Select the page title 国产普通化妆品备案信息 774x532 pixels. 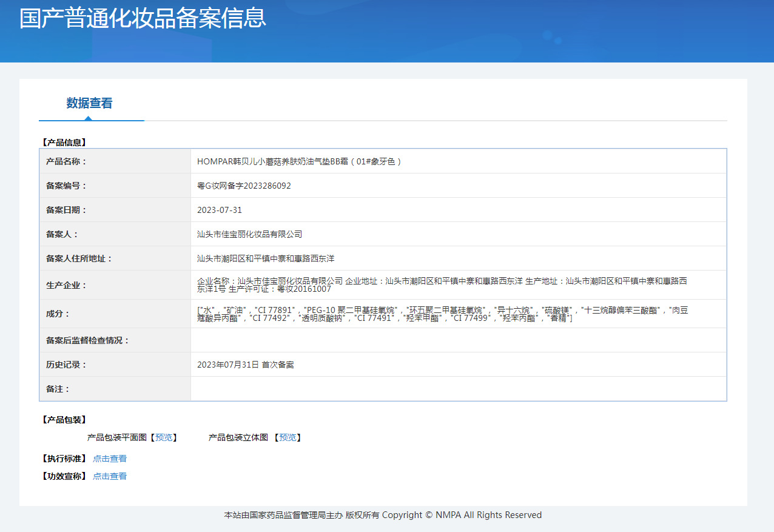click(143, 18)
